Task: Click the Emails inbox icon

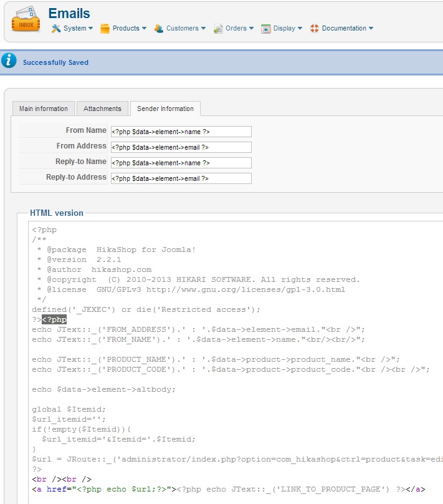Action: [x=26, y=21]
